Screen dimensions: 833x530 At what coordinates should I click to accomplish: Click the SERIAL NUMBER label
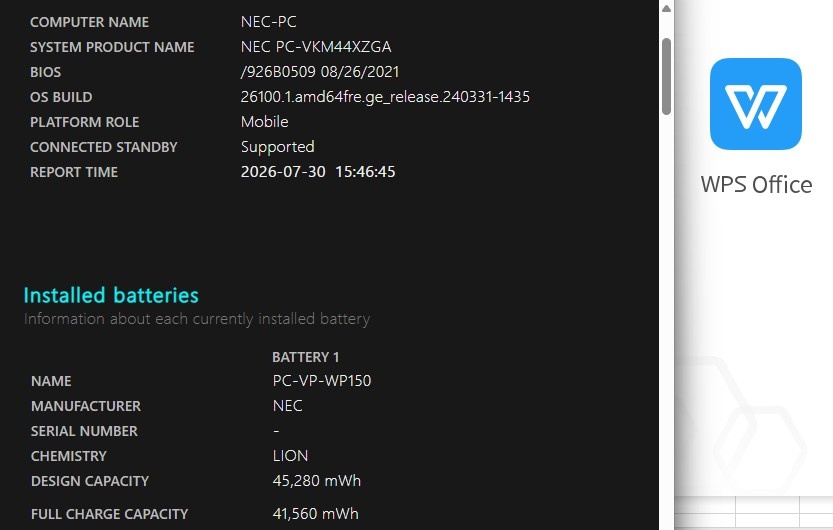click(x=84, y=431)
